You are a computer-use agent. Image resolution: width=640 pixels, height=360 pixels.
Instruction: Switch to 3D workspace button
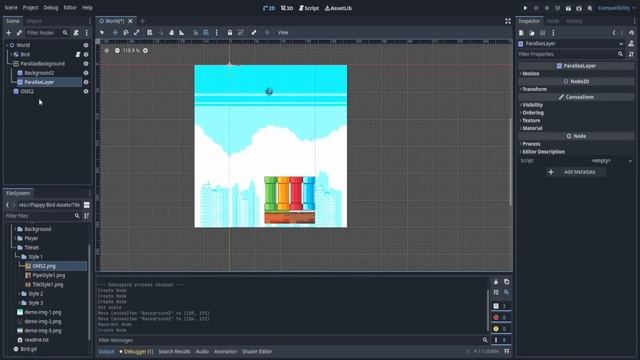point(287,8)
